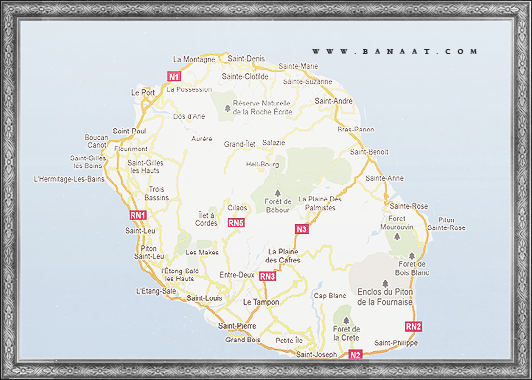Click the Enclos du Piton de la Fournaise tree icon

[x=385, y=283]
